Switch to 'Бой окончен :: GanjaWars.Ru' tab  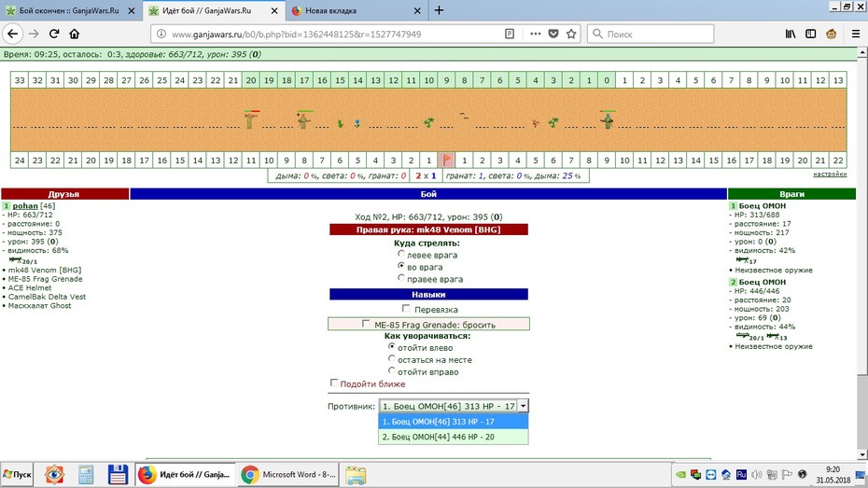(x=71, y=10)
